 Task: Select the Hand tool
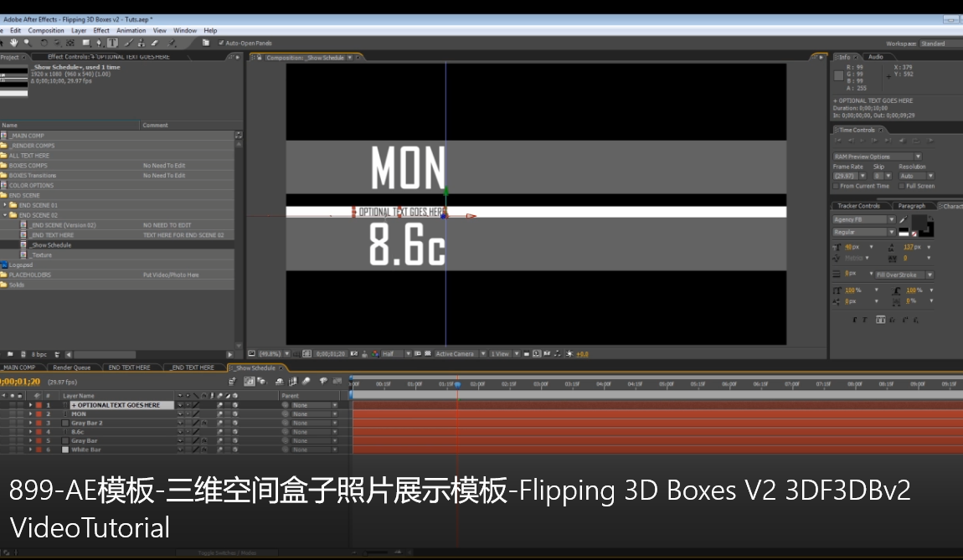pos(13,43)
